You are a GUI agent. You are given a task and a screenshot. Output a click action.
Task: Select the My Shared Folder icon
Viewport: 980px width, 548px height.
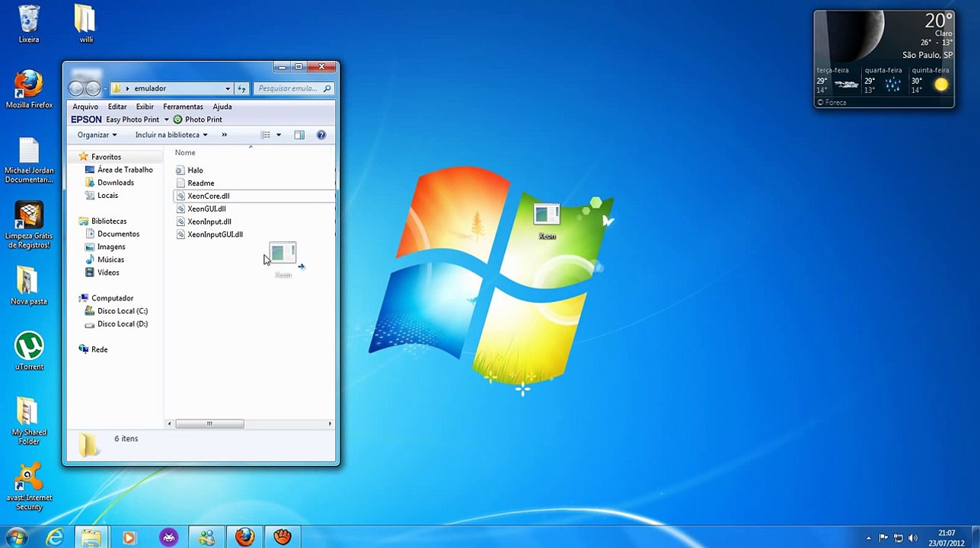tap(29, 421)
